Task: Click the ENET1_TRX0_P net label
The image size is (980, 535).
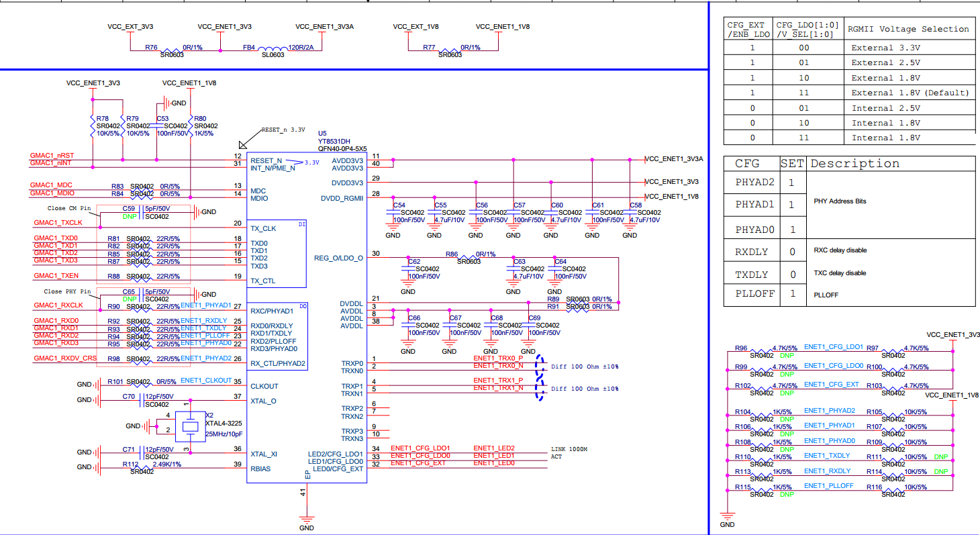Action: [498, 358]
